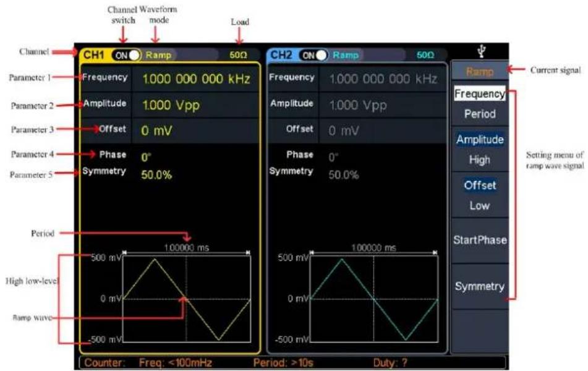The image size is (588, 371).
Task: Click CH1 phase value 0°
Action: [146, 157]
